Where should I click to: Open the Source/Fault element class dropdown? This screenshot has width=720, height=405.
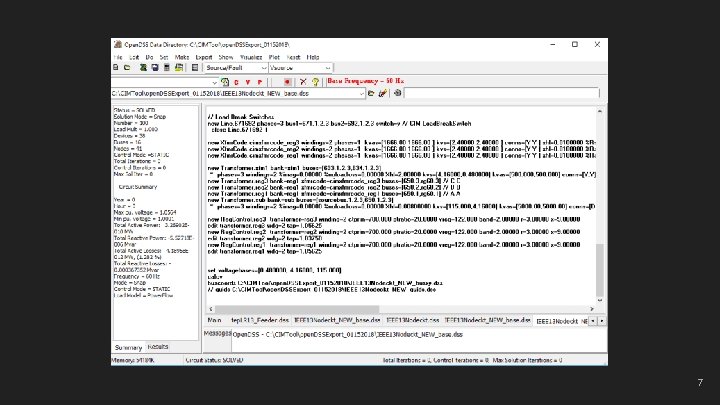236,68
